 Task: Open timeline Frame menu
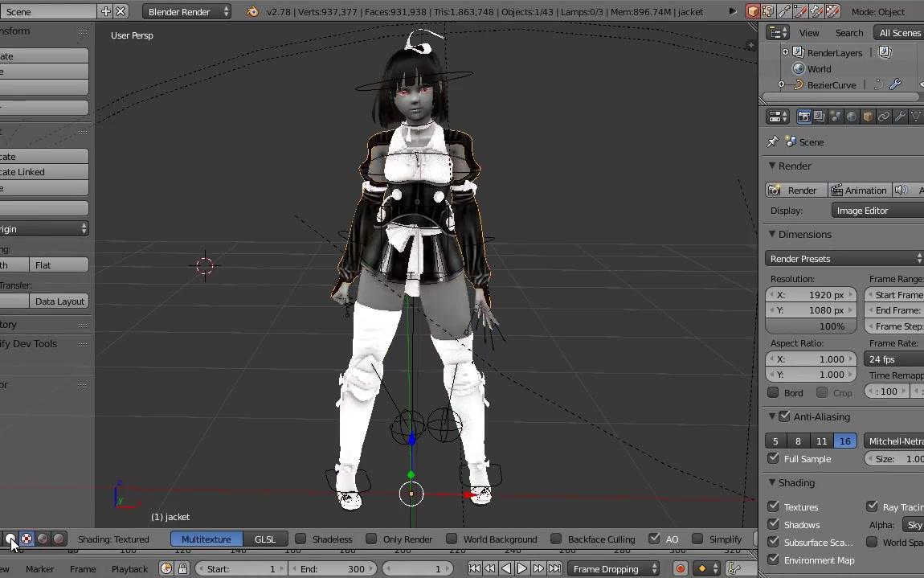click(x=83, y=568)
